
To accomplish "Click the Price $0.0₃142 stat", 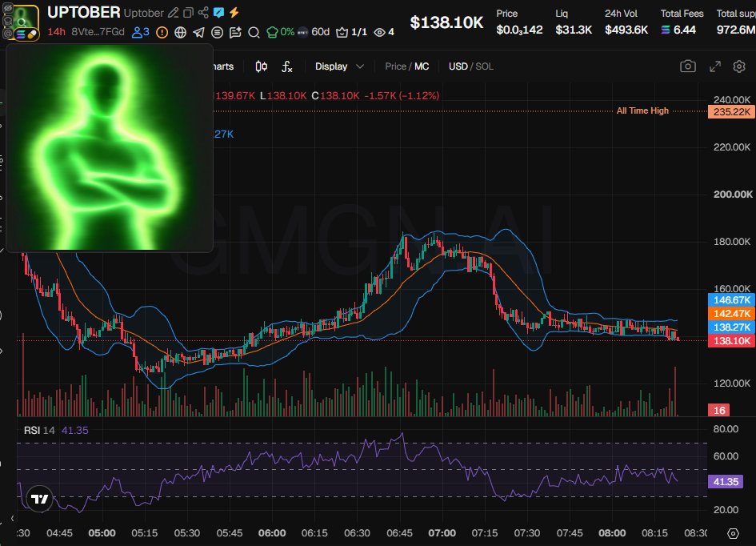I will (x=519, y=22).
